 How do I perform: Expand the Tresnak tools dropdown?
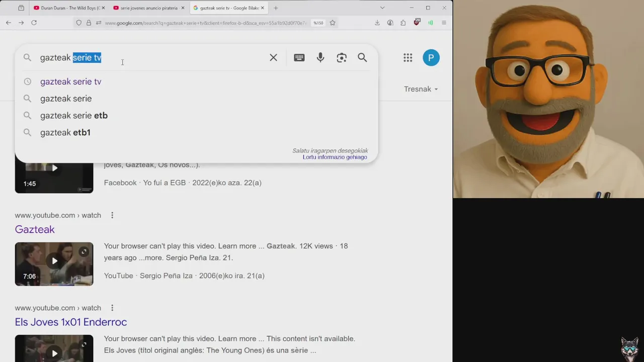(x=421, y=89)
